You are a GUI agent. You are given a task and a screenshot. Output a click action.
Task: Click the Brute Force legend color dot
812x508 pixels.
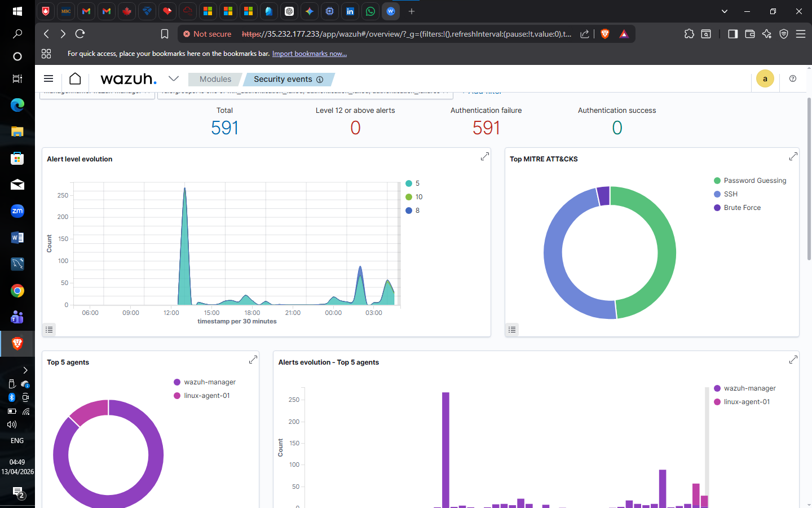[717, 208]
